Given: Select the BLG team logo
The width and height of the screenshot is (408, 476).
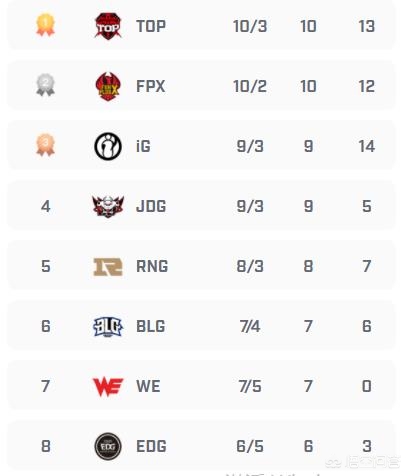Looking at the screenshot, I should 108,326.
